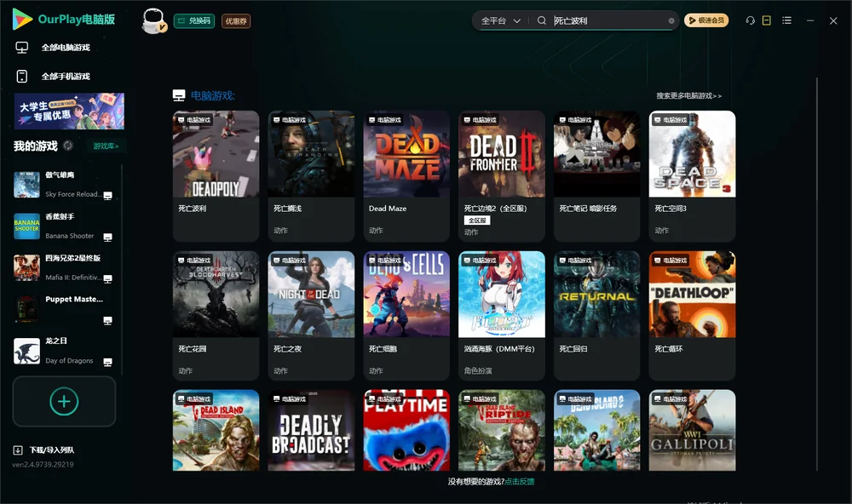This screenshot has width=852, height=504.
Task: Select Banana Shooter in My Games
Action: pyautogui.click(x=64, y=226)
